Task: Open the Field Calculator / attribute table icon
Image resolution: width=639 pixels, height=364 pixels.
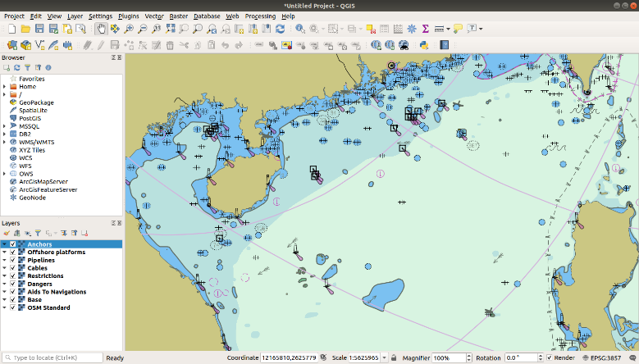Action: click(398, 29)
